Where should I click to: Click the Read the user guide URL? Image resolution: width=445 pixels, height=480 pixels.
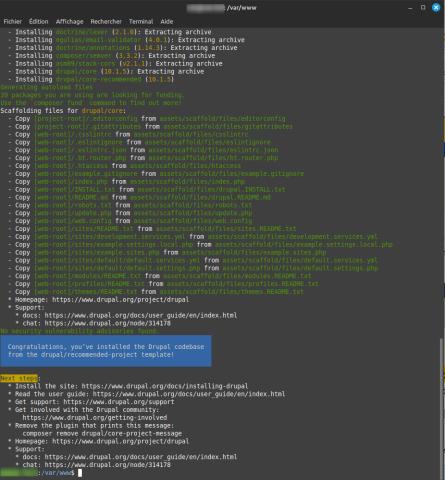tap(189, 394)
